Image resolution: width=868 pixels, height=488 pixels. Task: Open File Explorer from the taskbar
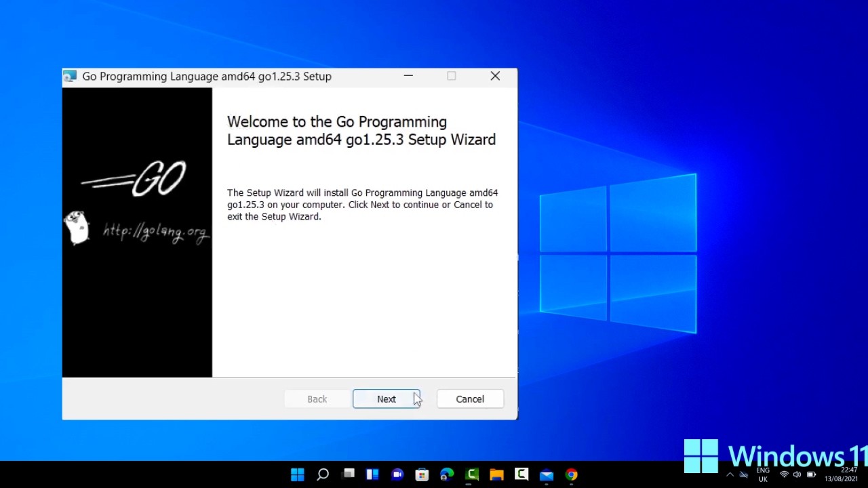496,474
